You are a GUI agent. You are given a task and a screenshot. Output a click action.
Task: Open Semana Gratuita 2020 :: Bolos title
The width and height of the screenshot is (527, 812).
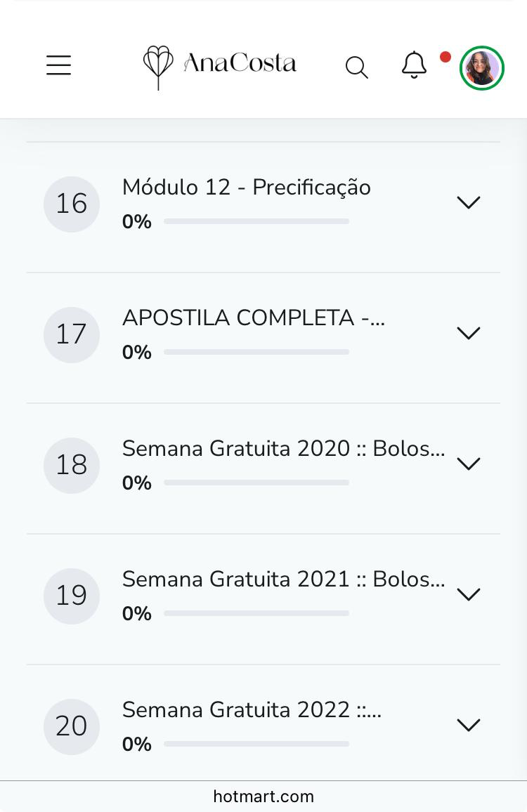pos(283,449)
